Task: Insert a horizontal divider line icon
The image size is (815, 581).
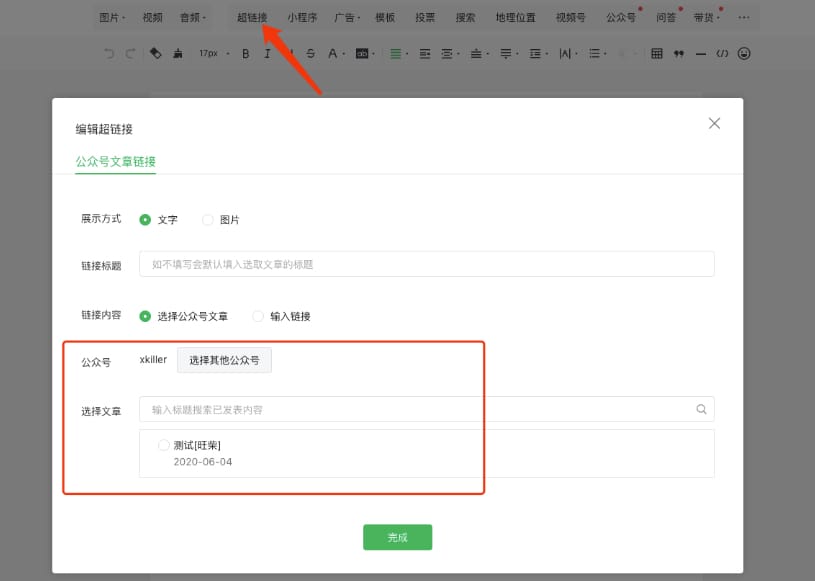Action: [x=701, y=54]
